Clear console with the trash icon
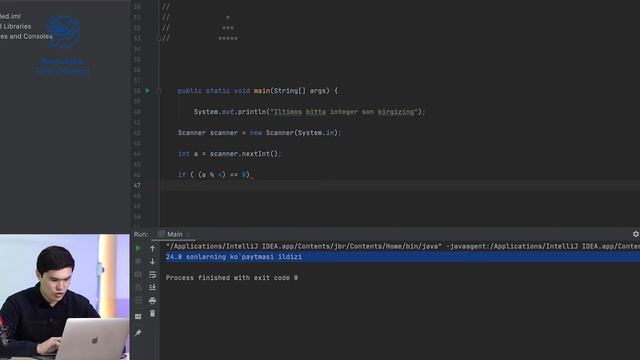The width and height of the screenshot is (640, 360). (152, 313)
